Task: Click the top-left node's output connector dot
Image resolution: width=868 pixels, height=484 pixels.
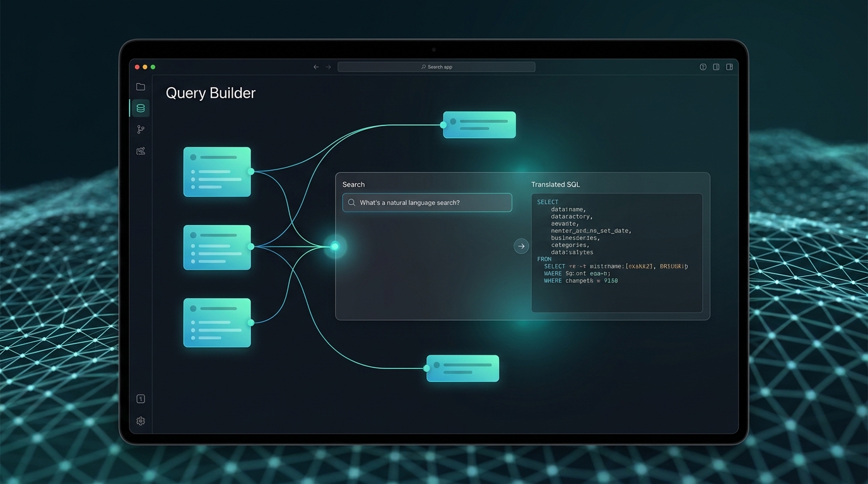Action: coord(251,171)
